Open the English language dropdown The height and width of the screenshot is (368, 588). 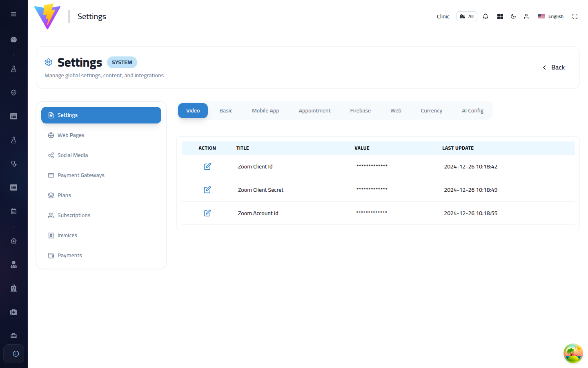click(x=550, y=16)
